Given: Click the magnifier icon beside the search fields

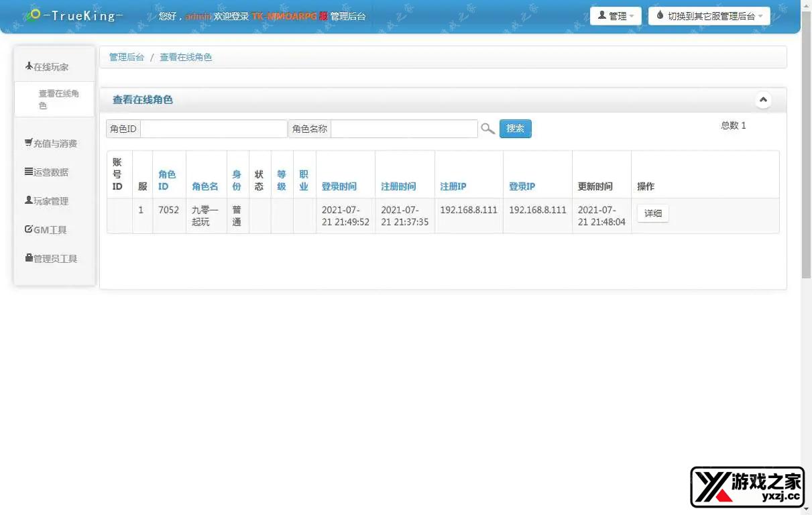Looking at the screenshot, I should pos(487,129).
